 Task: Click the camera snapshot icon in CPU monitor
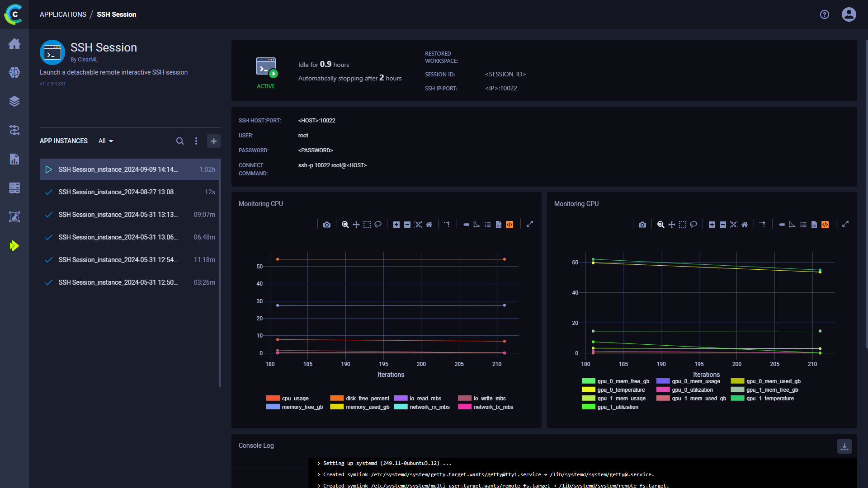coord(327,225)
